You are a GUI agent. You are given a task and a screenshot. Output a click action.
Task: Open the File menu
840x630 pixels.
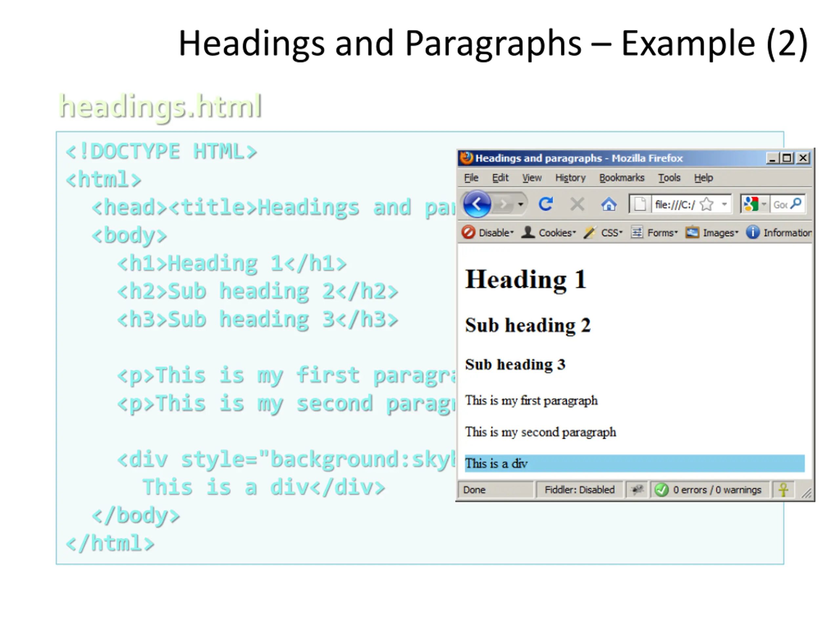click(471, 178)
